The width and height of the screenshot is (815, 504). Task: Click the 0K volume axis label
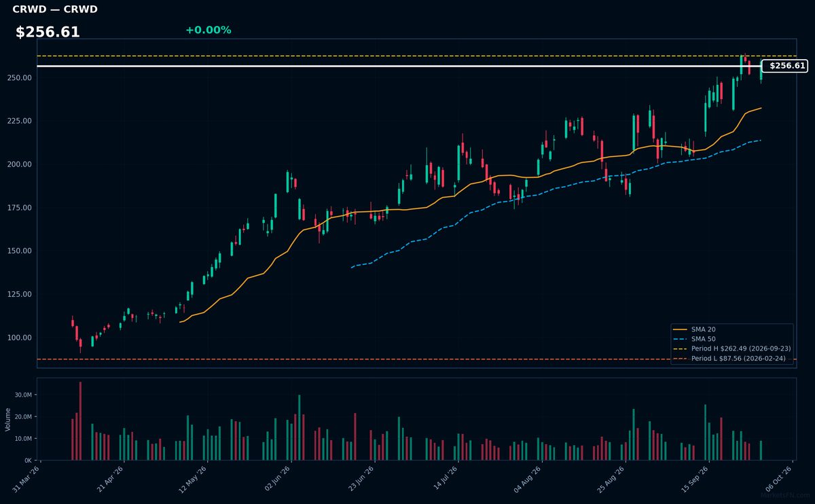click(x=28, y=461)
